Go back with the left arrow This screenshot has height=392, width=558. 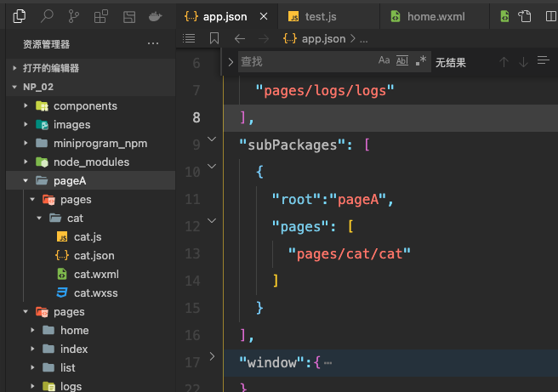pos(240,38)
